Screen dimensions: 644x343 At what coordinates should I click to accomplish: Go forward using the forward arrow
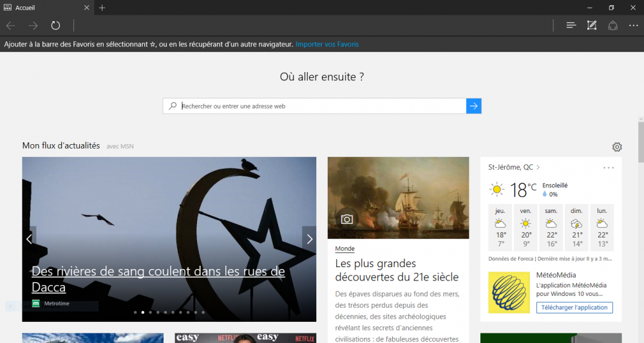click(x=33, y=26)
